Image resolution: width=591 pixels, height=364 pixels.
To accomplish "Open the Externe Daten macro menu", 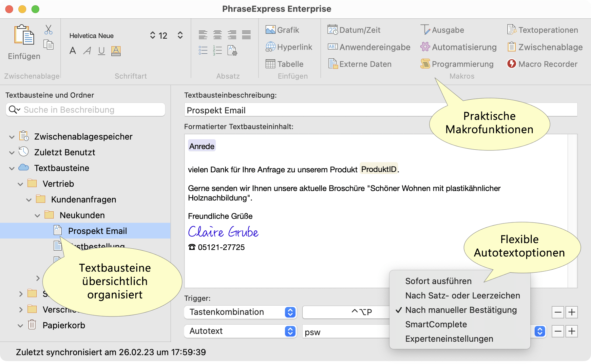I will (360, 64).
